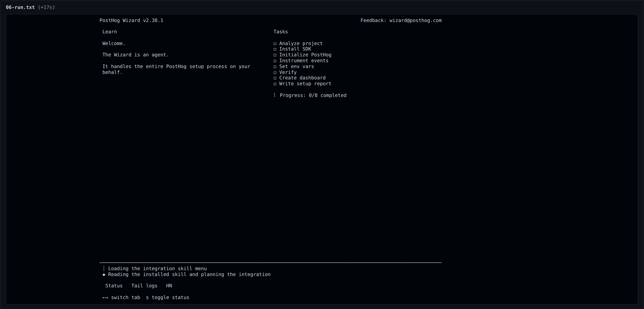The height and width of the screenshot is (309, 644).
Task: Click the 'Reading the installed skill and planning' line
Action: (189, 274)
